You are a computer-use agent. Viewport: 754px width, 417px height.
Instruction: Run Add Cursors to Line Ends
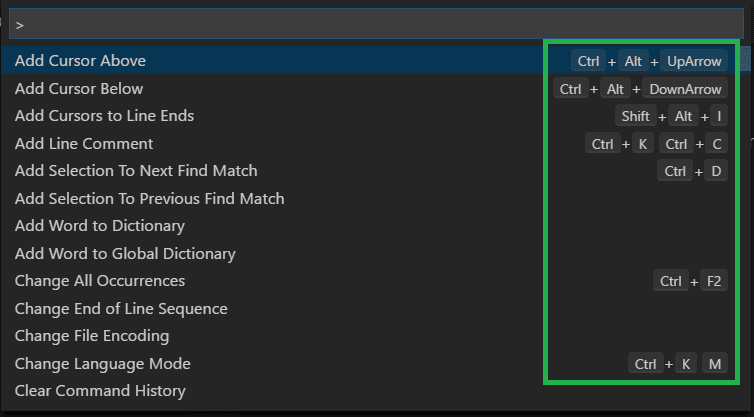click(x=104, y=116)
